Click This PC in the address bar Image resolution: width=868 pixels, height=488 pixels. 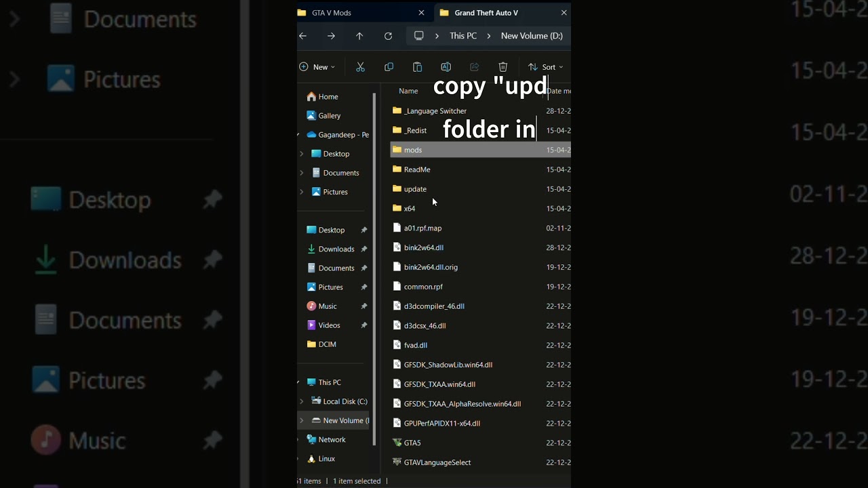[x=463, y=36]
